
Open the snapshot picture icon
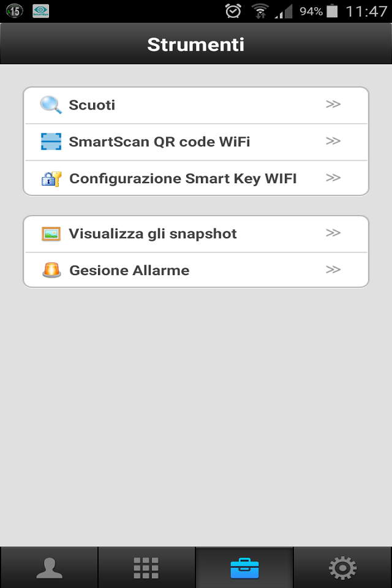click(52, 233)
